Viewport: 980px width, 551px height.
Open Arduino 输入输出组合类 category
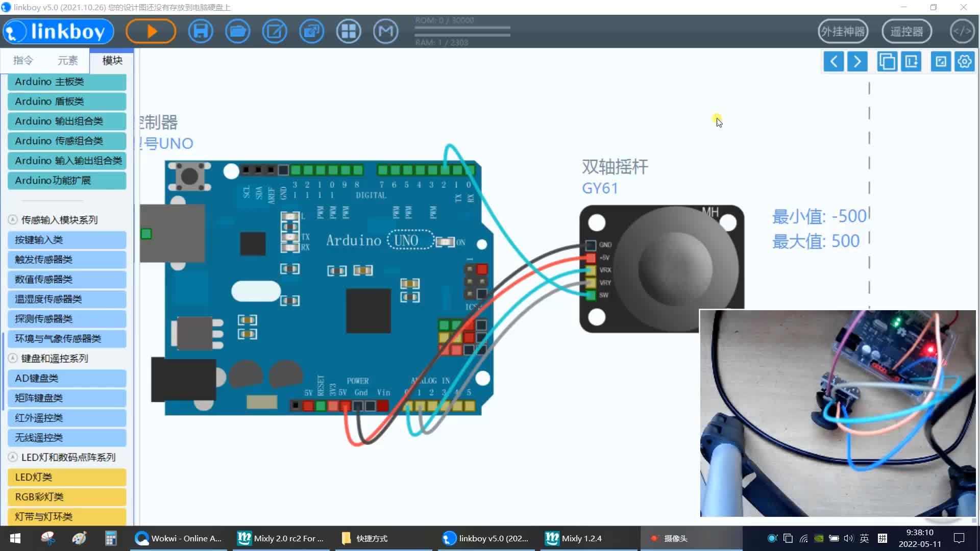tap(67, 161)
